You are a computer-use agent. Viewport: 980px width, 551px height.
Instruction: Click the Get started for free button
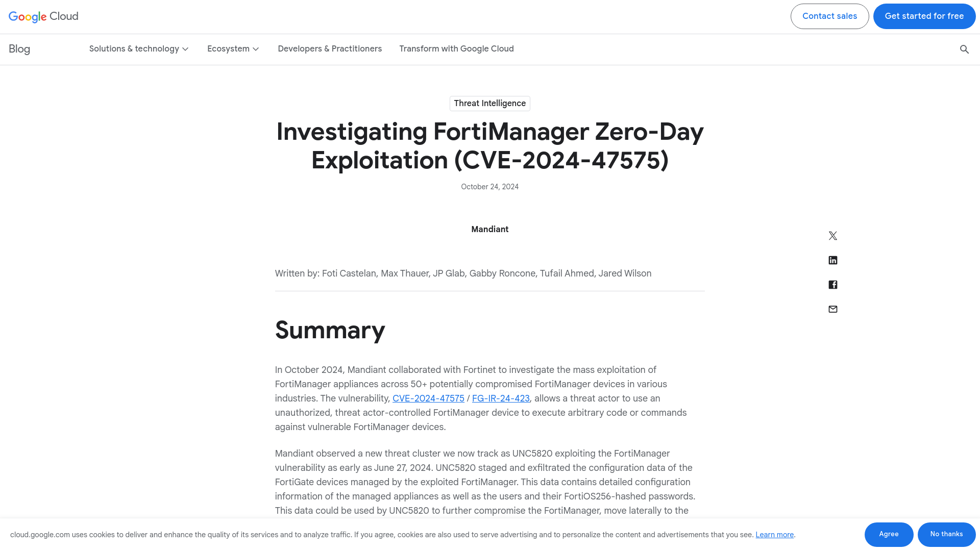tap(924, 16)
